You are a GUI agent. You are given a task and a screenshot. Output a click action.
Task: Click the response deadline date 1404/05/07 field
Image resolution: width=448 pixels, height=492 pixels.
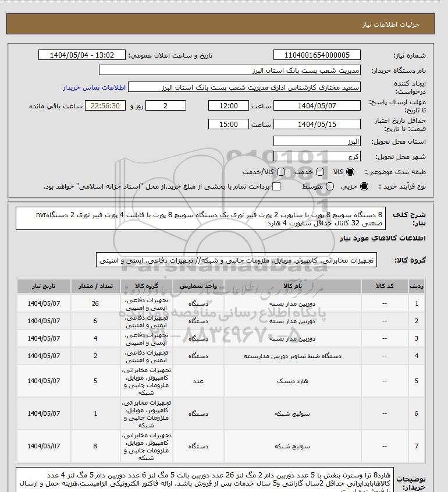pos(317,105)
